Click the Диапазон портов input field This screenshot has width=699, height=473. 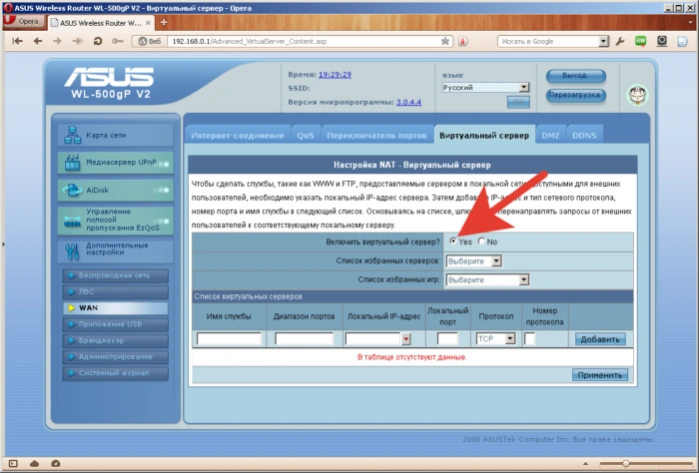click(304, 339)
